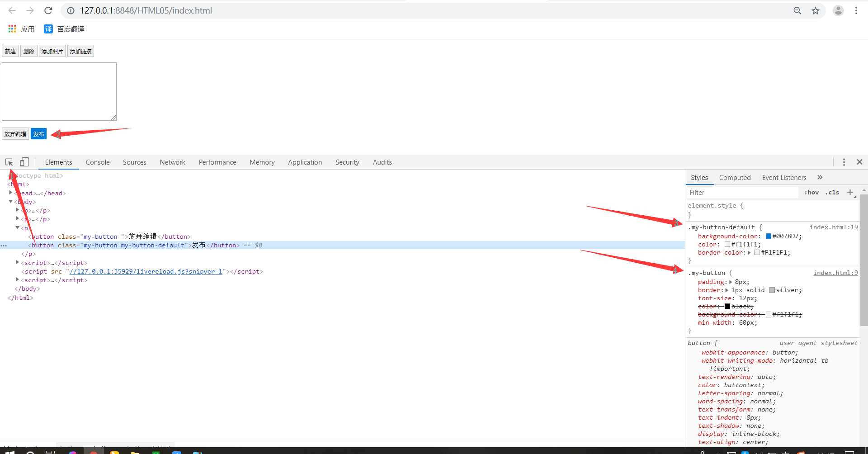The width and height of the screenshot is (868, 454).
Task: Expand the border-color shorthand triangle
Action: coord(749,252)
